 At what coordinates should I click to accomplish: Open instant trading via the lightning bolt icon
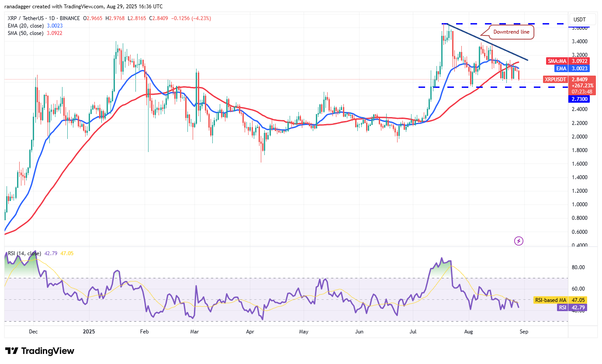click(518, 241)
